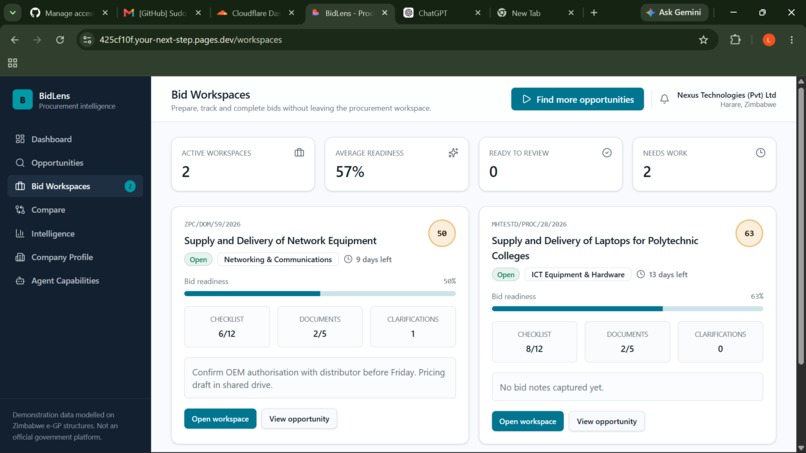
Task: Click the Laptops bid readiness progress bar
Action: point(627,309)
